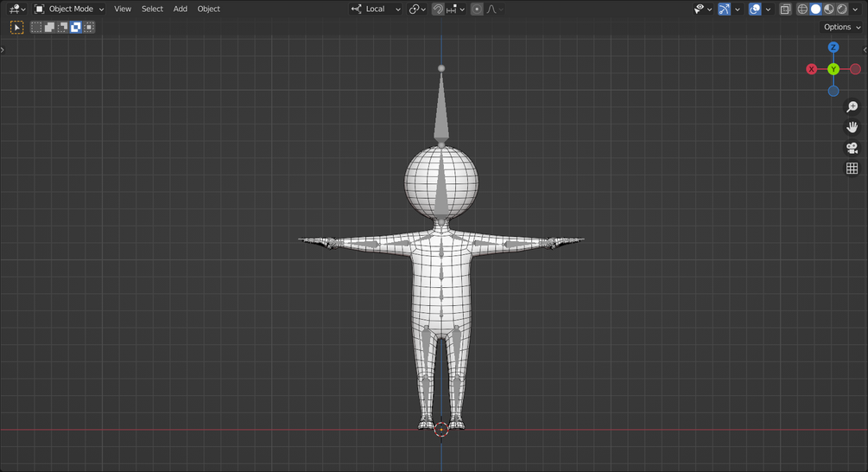Image resolution: width=868 pixels, height=472 pixels.
Task: Open the Local transform orientation dropdown
Action: pyautogui.click(x=376, y=9)
